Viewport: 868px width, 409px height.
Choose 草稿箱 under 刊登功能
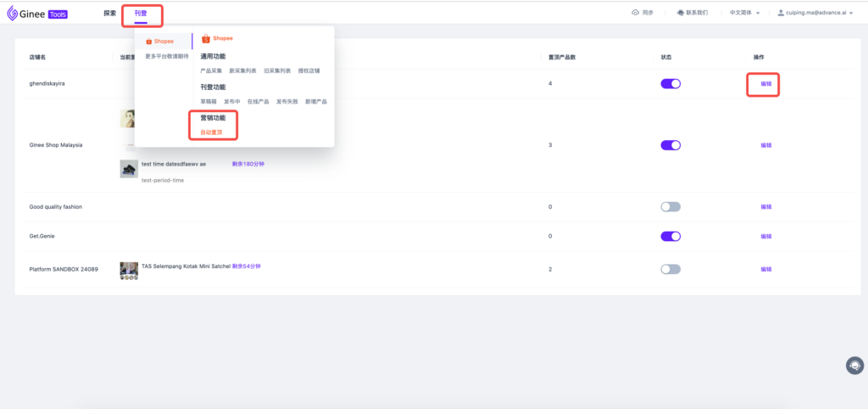209,101
